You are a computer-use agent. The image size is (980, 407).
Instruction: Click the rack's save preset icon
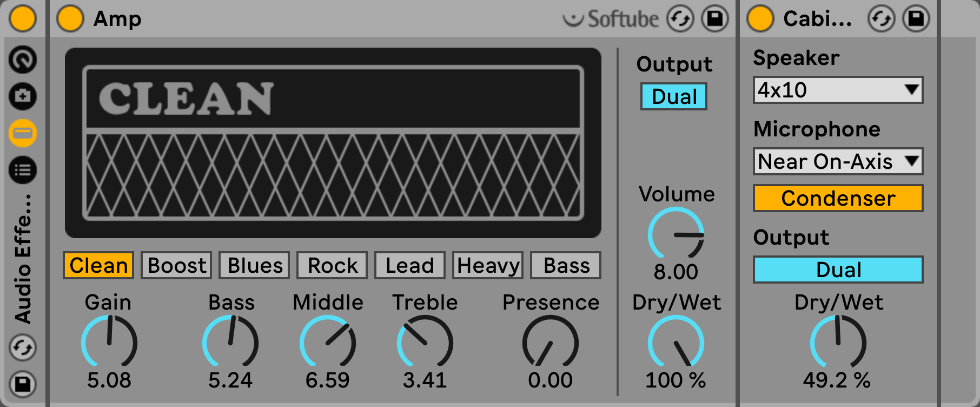pos(23,384)
